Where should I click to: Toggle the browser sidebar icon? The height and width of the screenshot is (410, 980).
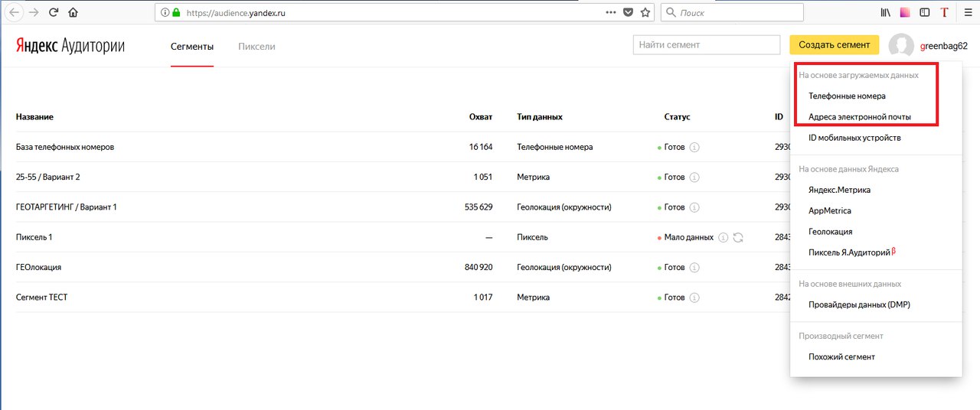(x=925, y=12)
